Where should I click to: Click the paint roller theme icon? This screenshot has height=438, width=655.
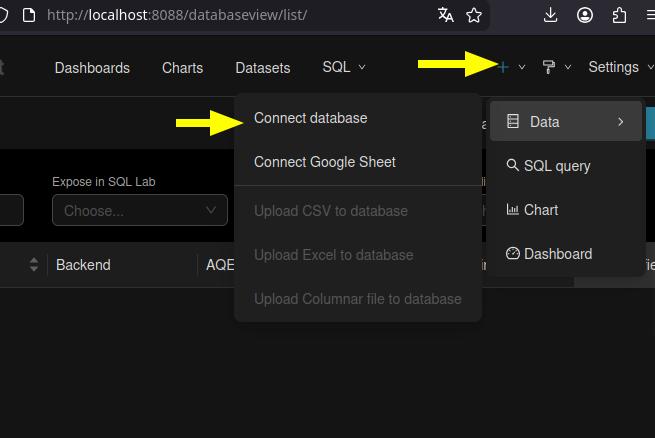pyautogui.click(x=548, y=67)
